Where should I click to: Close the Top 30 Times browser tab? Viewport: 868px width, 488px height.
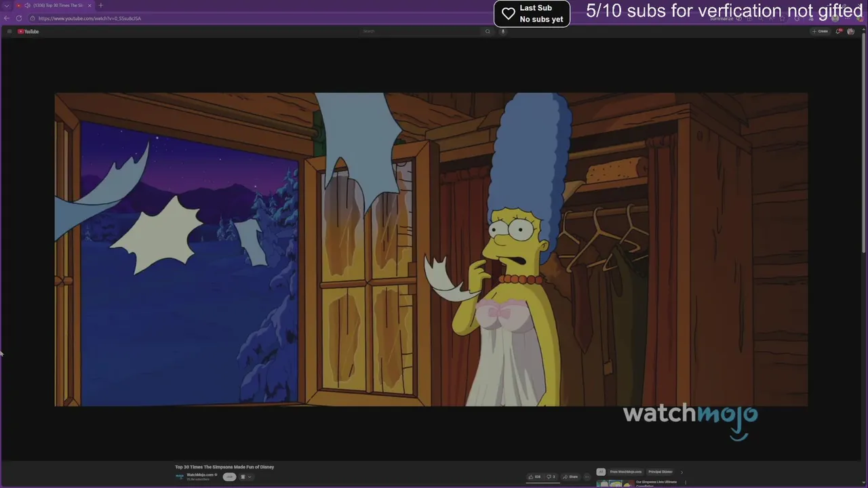tap(90, 5)
